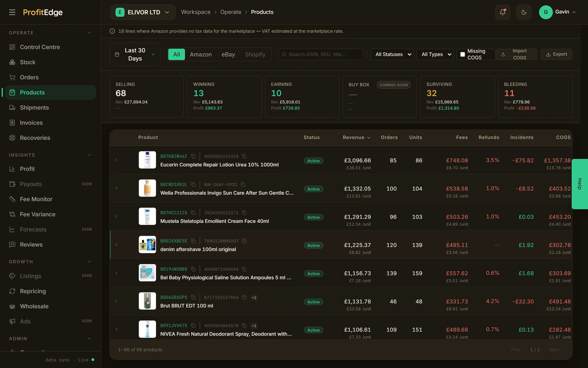Screen dimensions: 588x368
Task: Copy ASIN B07HCC21ZG
Action: (193, 212)
